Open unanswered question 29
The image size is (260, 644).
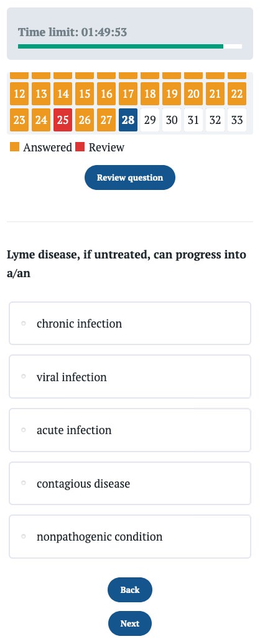[x=150, y=120]
